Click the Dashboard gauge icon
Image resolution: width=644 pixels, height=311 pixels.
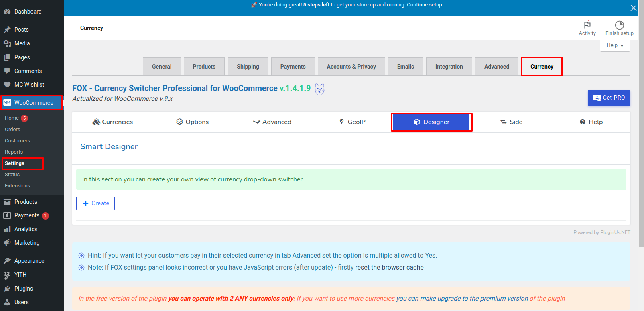[7, 12]
